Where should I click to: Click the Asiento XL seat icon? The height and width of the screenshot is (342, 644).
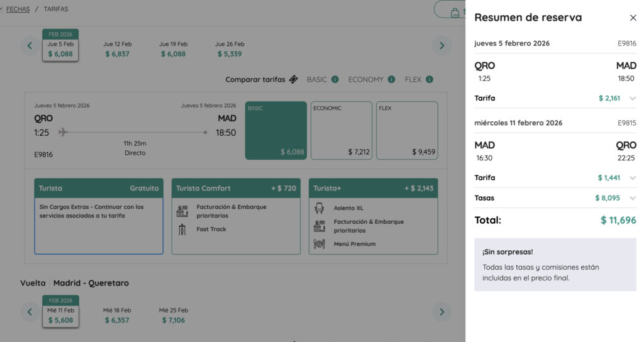319,208
